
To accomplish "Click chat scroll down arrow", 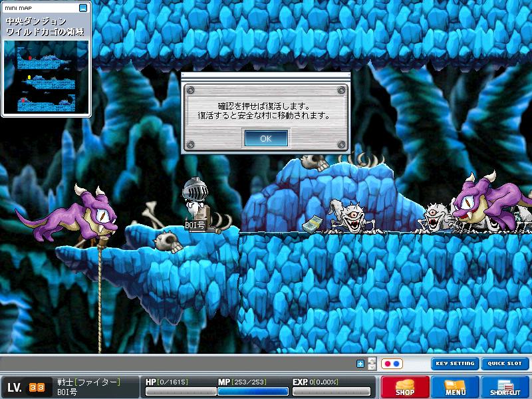I will (x=372, y=367).
